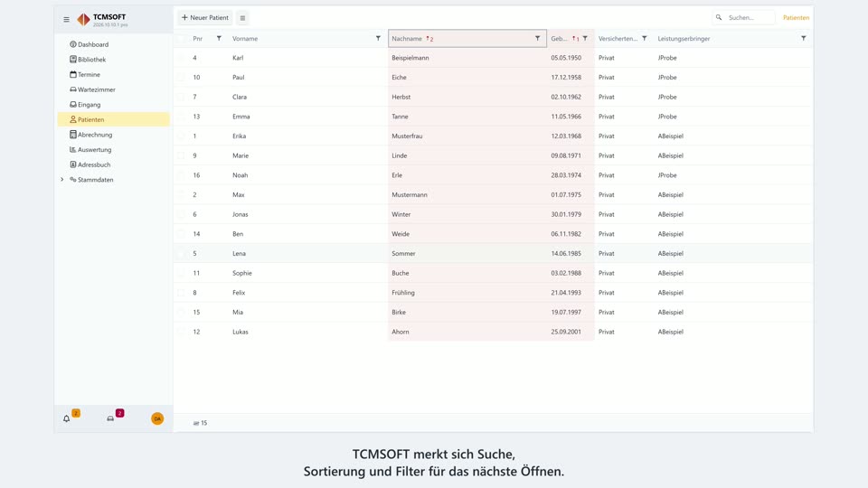This screenshot has height=488, width=868.
Task: Click the search magnifier icon
Action: pos(719,18)
